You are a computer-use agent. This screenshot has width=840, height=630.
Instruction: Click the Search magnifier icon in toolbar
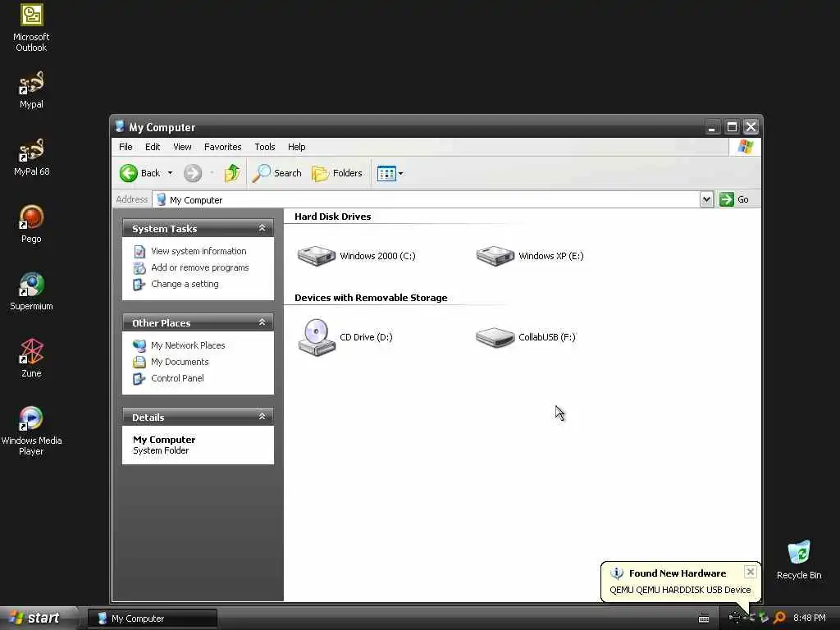coord(262,173)
